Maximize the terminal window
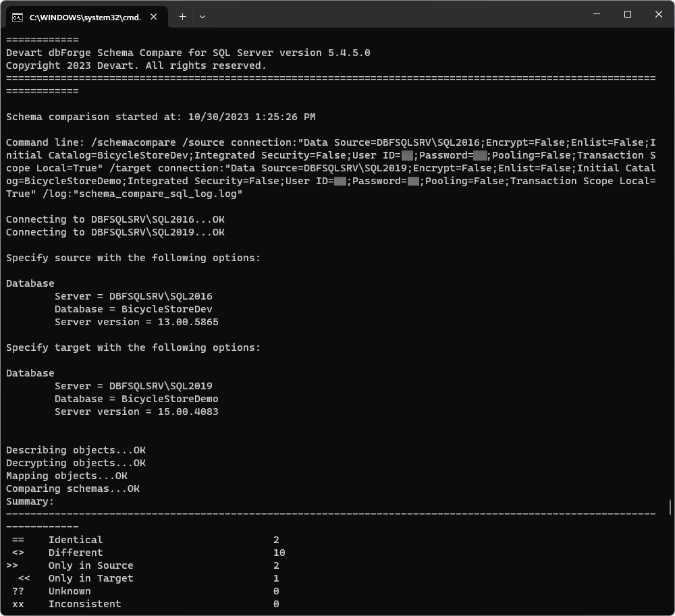 pyautogui.click(x=628, y=14)
